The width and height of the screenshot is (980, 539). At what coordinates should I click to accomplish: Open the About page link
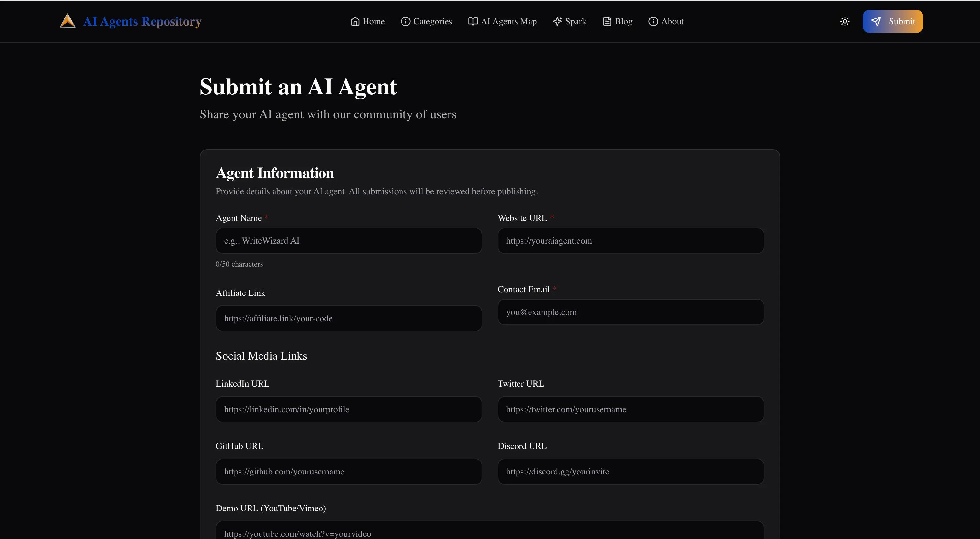click(x=666, y=21)
